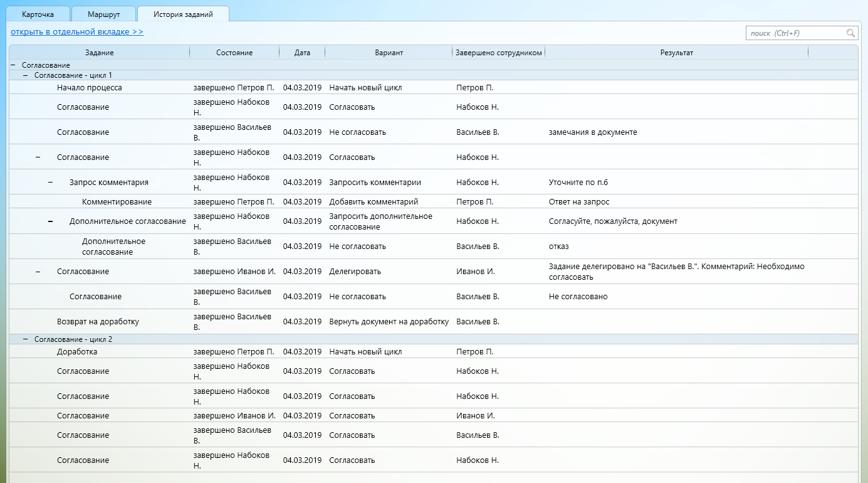Click the search magnifier icon
Screen dimensions: 868x483
click(x=850, y=33)
